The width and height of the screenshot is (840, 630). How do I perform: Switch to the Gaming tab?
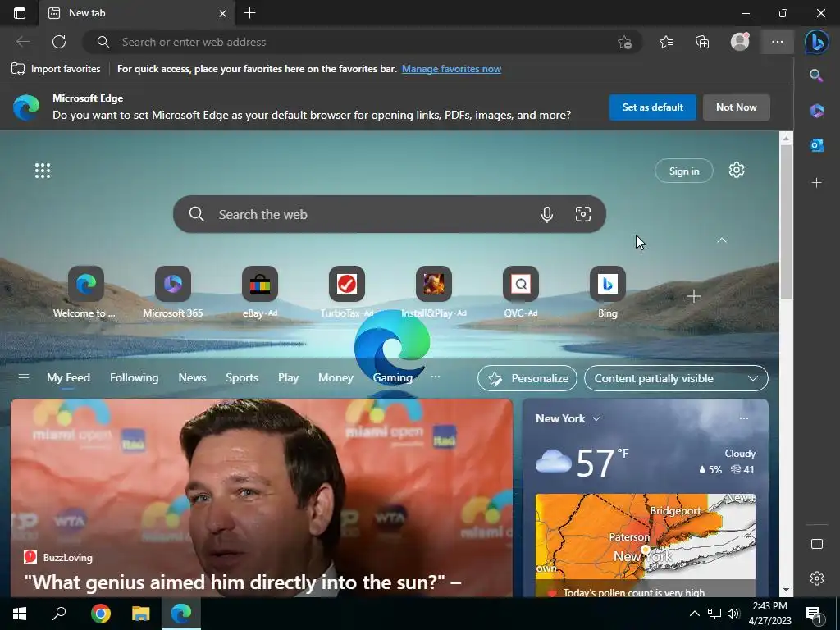pos(393,377)
